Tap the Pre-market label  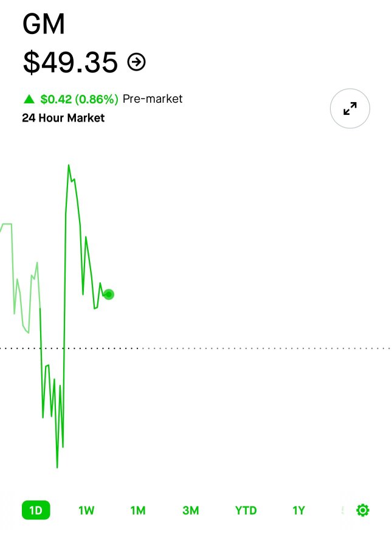click(153, 99)
